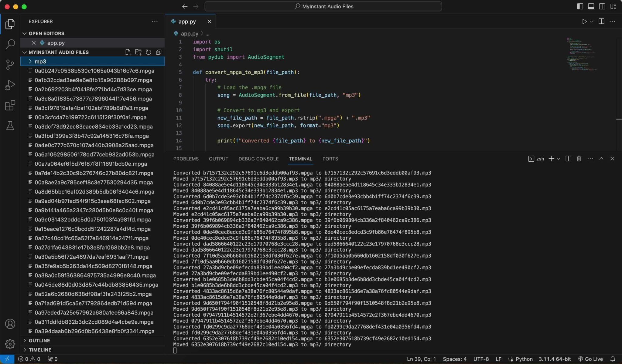Open the Manage settings gear
Screen dimensions: 622x364
click(10, 344)
